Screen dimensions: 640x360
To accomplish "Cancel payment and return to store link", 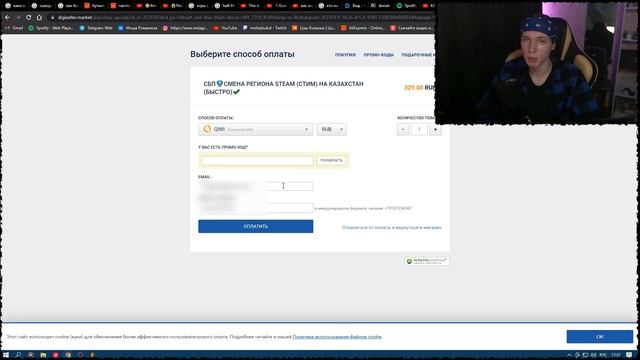I will pyautogui.click(x=392, y=227).
